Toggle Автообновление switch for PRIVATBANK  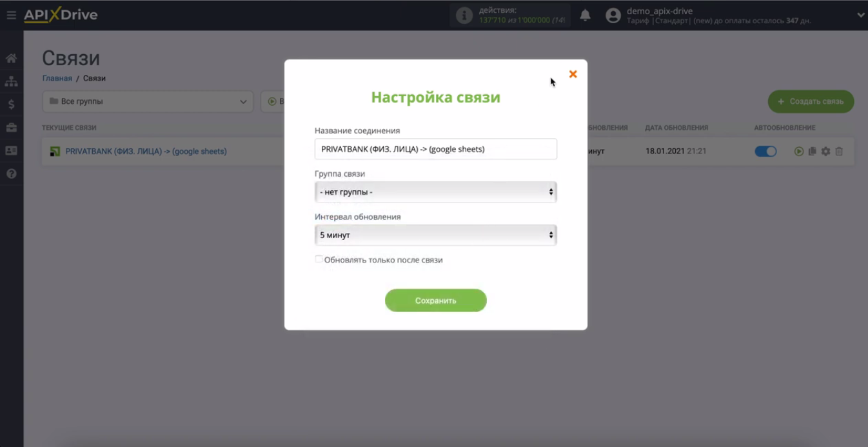pos(765,152)
